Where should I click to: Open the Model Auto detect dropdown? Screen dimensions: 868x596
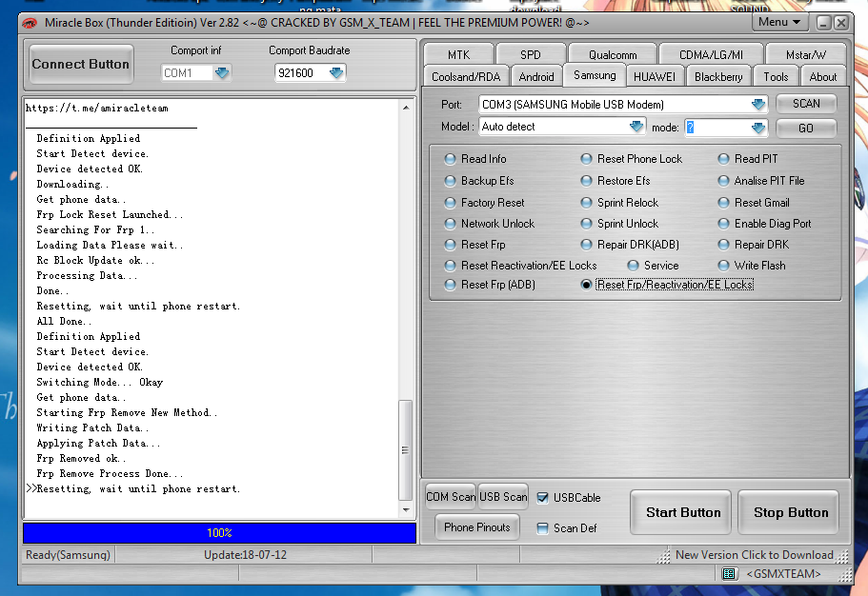point(636,128)
